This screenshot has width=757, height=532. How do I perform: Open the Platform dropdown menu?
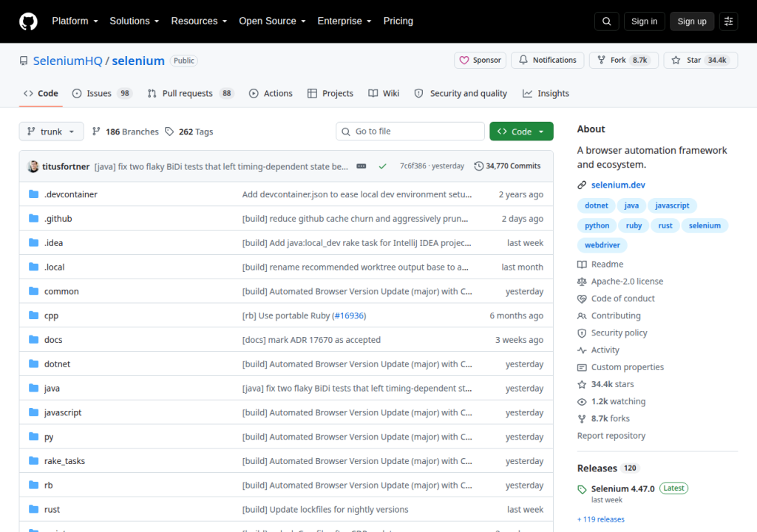[x=75, y=21]
